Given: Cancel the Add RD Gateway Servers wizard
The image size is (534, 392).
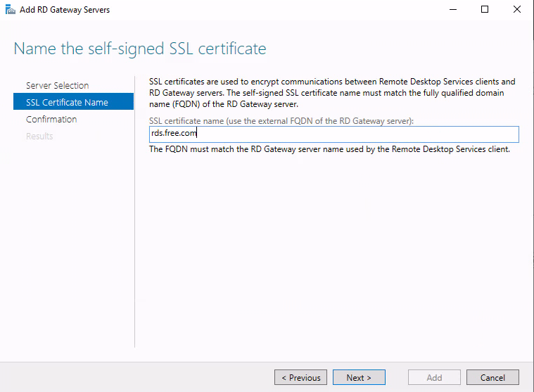Looking at the screenshot, I should click(492, 377).
